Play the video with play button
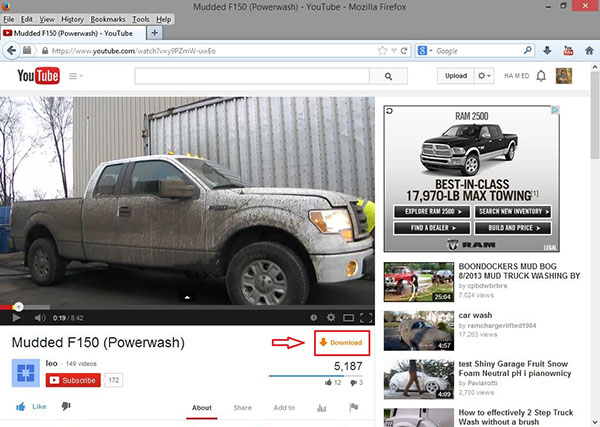600x427 pixels. 16,318
